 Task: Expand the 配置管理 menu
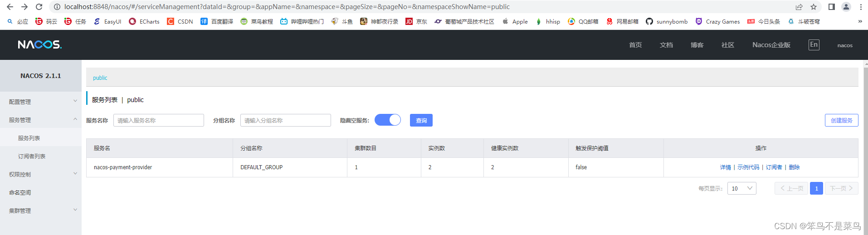[41, 102]
